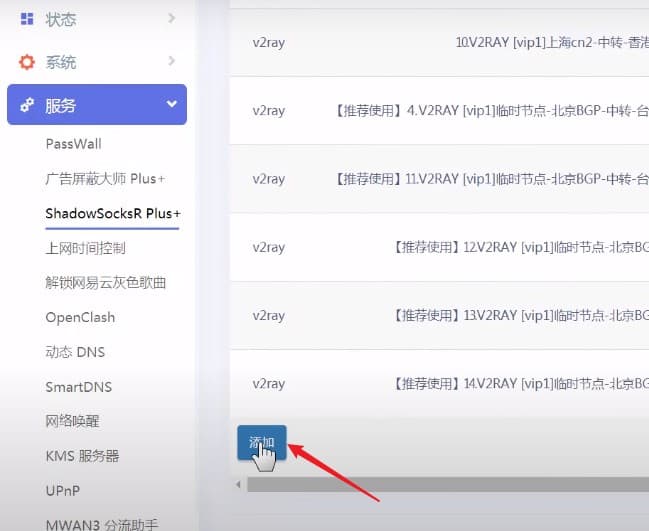Click the status grid icon

27,19
